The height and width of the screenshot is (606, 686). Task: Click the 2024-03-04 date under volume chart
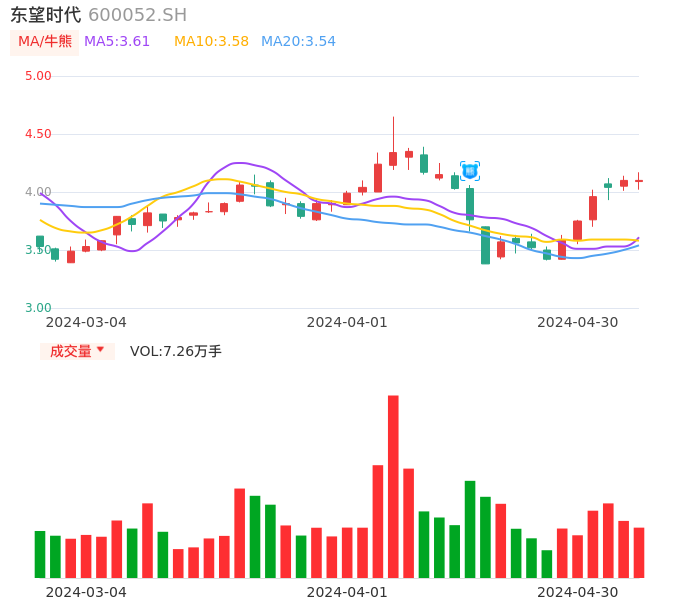(x=86, y=592)
